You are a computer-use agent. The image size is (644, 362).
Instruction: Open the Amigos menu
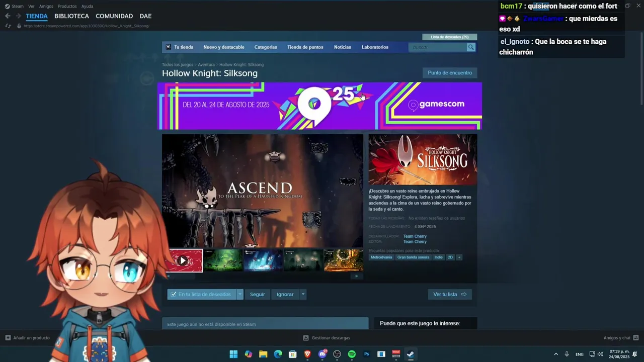pyautogui.click(x=46, y=7)
